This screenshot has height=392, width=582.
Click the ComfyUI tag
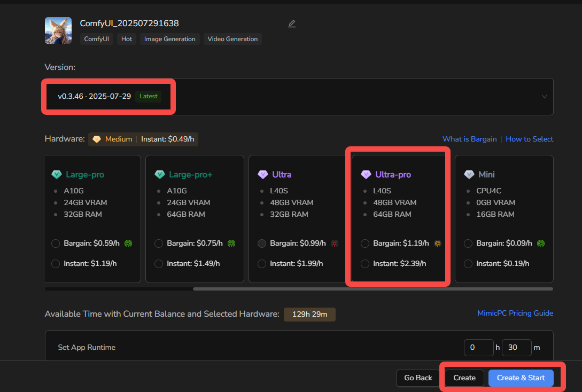click(97, 39)
